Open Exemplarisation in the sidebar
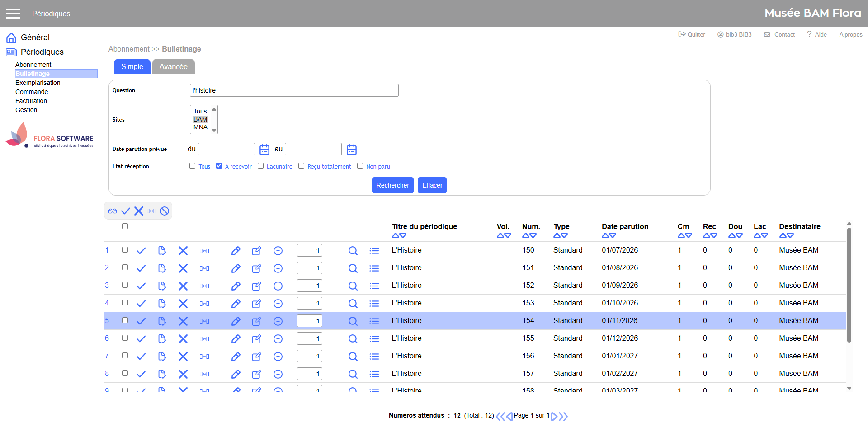Viewport: 868px width, 427px height. [38, 83]
